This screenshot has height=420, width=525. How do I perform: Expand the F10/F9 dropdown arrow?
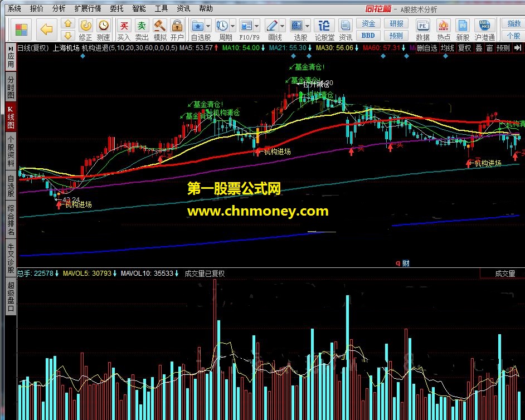pos(257,26)
